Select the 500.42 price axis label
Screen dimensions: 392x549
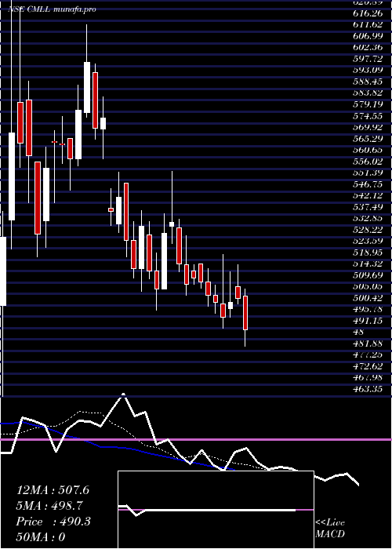(x=368, y=298)
